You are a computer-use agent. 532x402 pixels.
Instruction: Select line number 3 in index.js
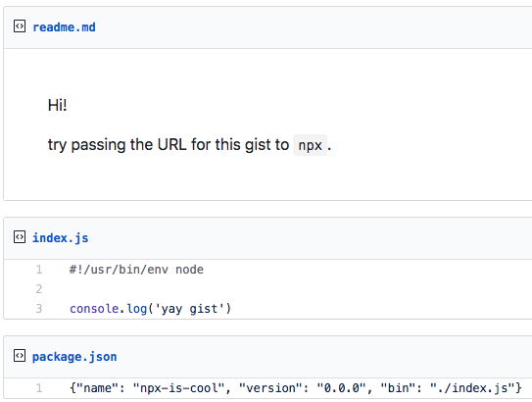[39, 309]
